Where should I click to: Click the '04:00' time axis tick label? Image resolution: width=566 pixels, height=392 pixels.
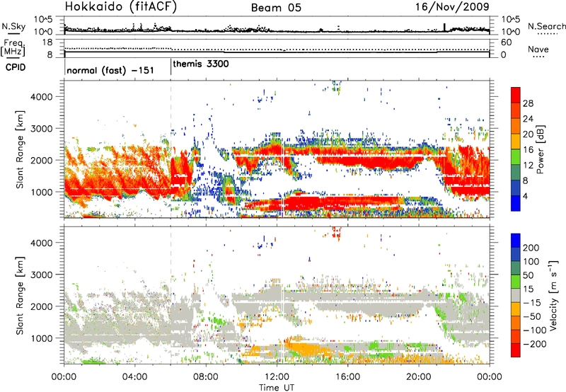point(134,377)
